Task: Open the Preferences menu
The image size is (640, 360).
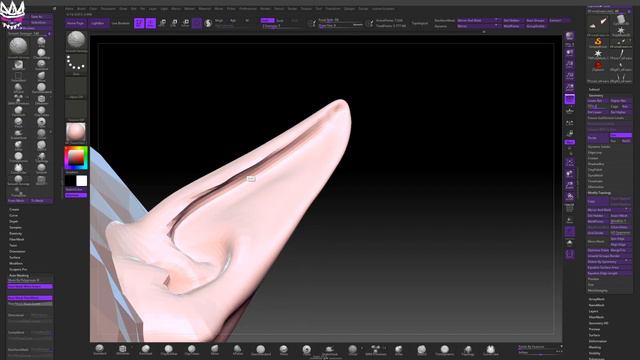Action: (248, 9)
